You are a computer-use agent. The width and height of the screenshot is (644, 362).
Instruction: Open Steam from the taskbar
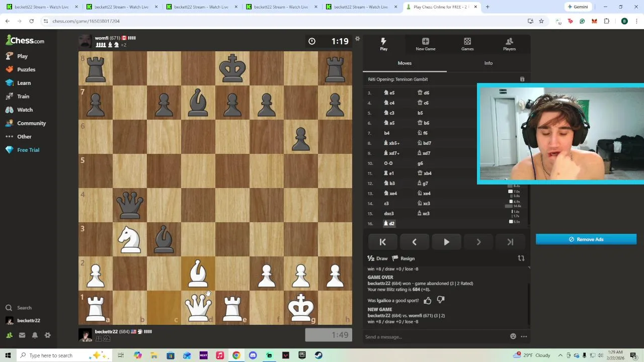(x=318, y=355)
